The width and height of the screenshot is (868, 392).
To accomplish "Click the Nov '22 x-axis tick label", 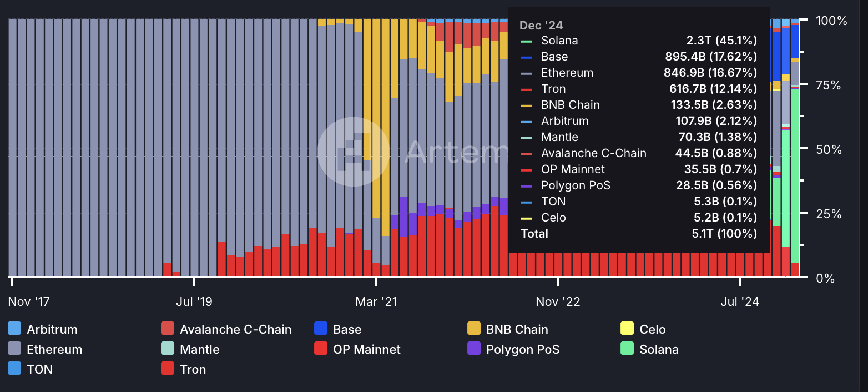I will pos(558,301).
